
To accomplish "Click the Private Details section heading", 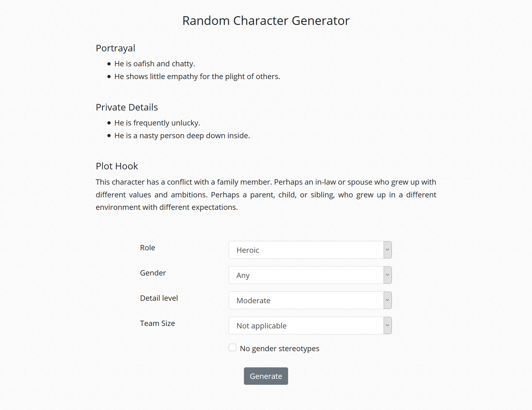I will pos(127,107).
